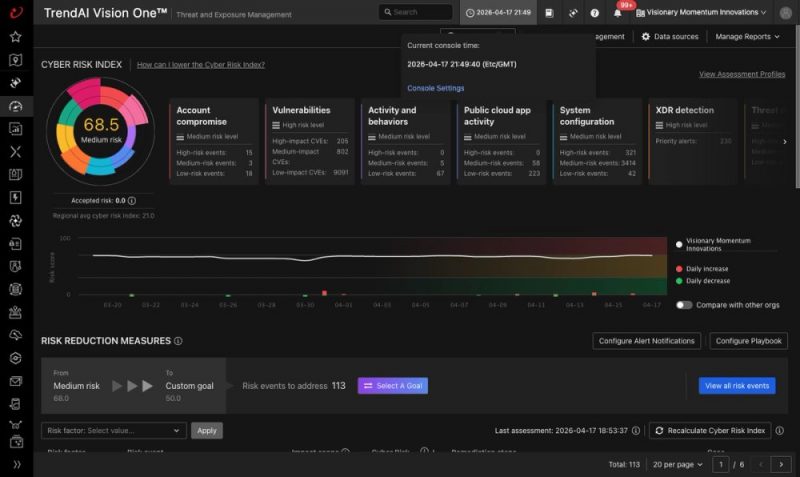Screen dimensions: 800x477
Task: Expand the sidebar with double chevron
Action: click(x=16, y=464)
